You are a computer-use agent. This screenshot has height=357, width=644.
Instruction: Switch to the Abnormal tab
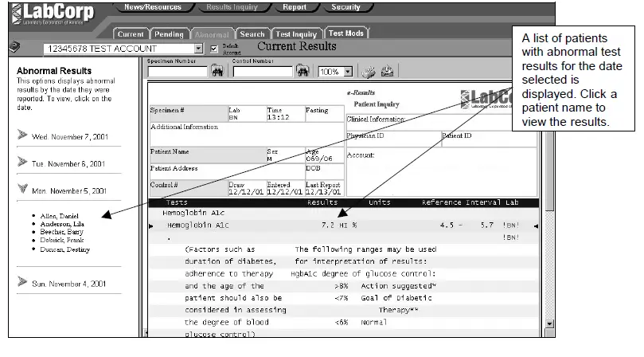click(212, 34)
